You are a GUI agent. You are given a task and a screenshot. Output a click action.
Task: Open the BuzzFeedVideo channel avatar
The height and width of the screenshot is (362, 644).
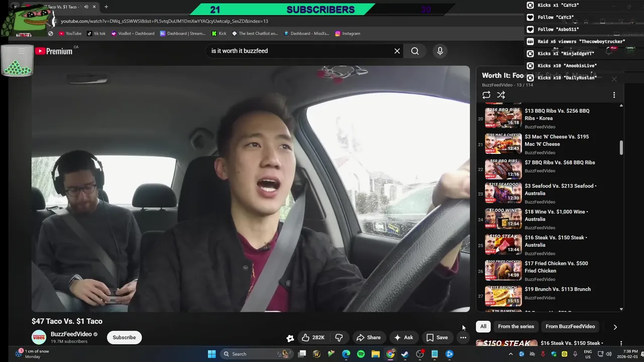pos(39,337)
